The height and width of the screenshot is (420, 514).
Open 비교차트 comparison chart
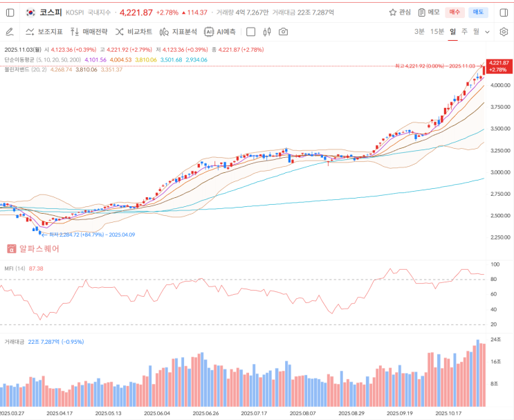coord(134,32)
